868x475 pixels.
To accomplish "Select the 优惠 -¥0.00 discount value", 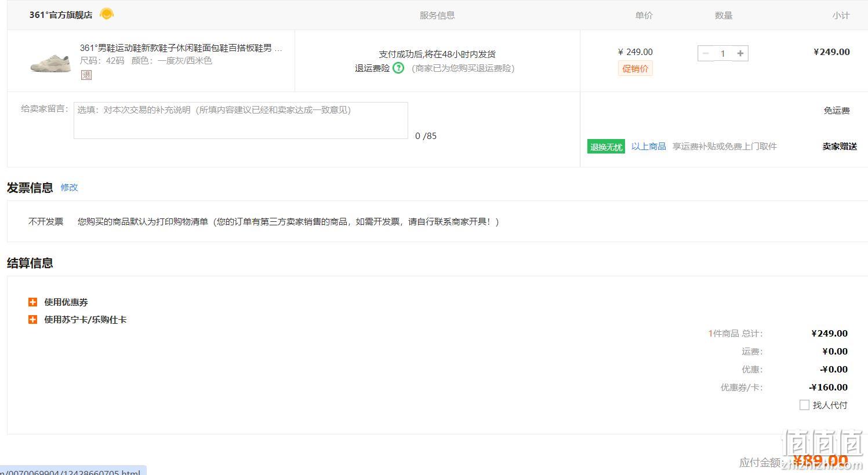I will click(834, 369).
